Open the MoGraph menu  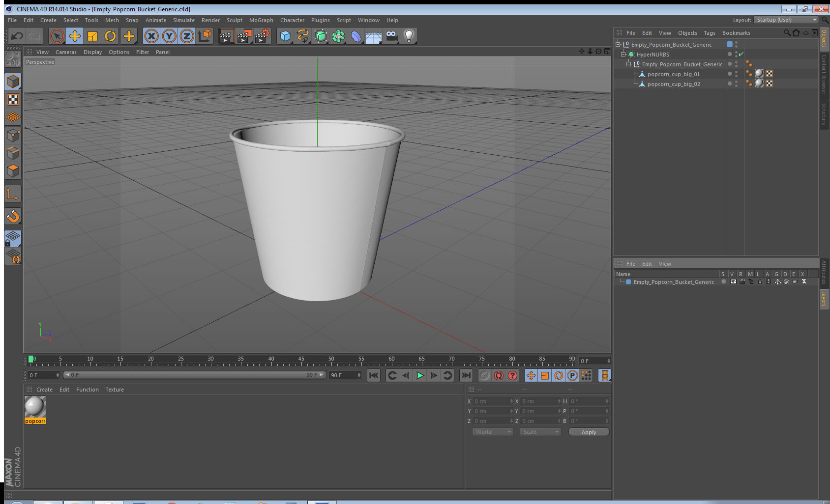pos(261,20)
